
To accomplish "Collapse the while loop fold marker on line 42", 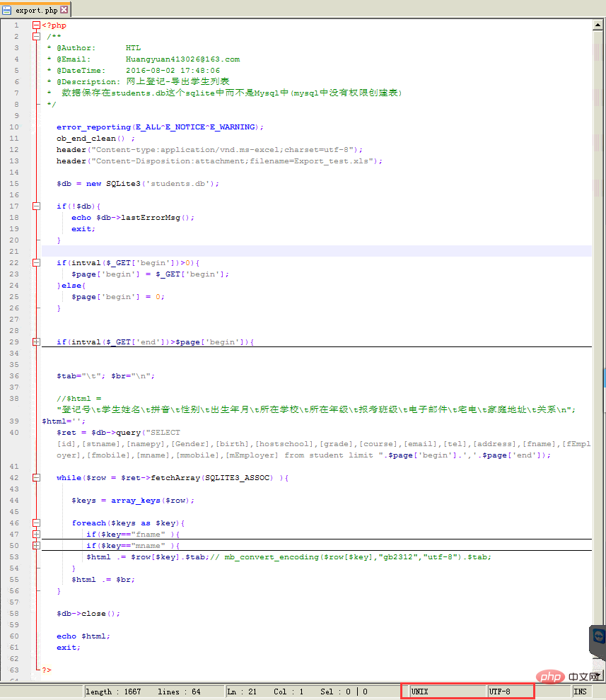I will pos(37,478).
